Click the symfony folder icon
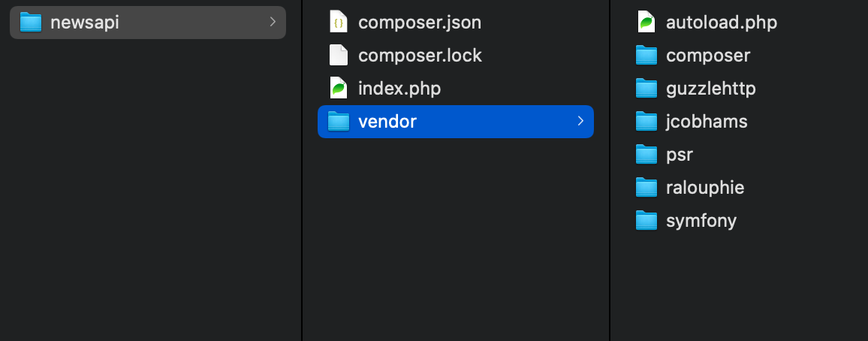Image resolution: width=868 pixels, height=341 pixels. click(646, 220)
